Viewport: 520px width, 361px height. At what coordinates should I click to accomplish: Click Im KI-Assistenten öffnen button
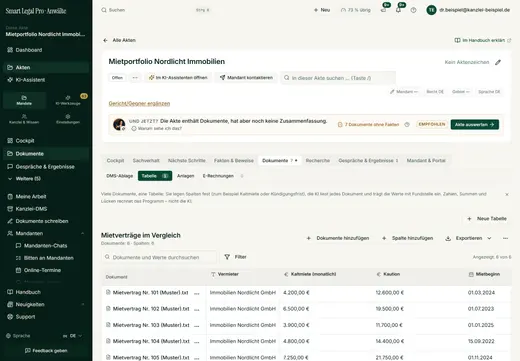click(178, 78)
